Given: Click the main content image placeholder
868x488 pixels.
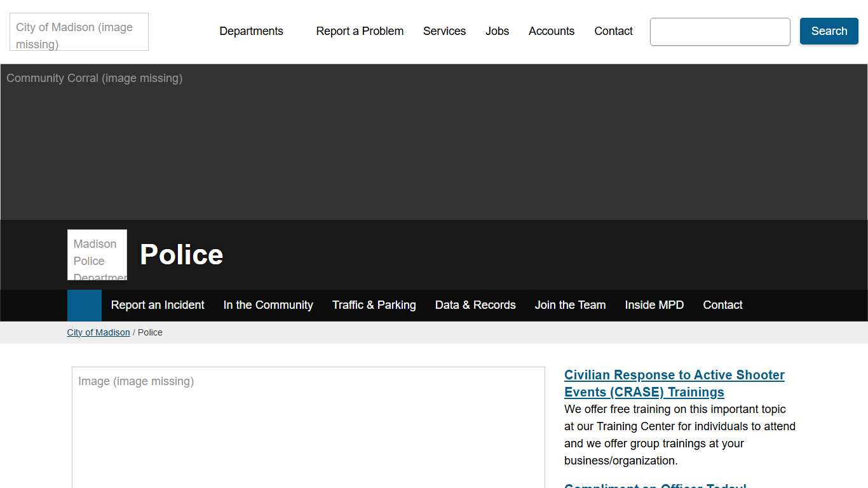Looking at the screenshot, I should pos(308,427).
